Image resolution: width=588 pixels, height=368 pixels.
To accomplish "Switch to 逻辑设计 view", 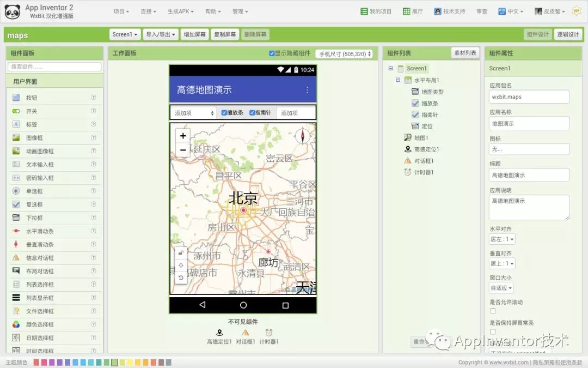I will (x=568, y=34).
